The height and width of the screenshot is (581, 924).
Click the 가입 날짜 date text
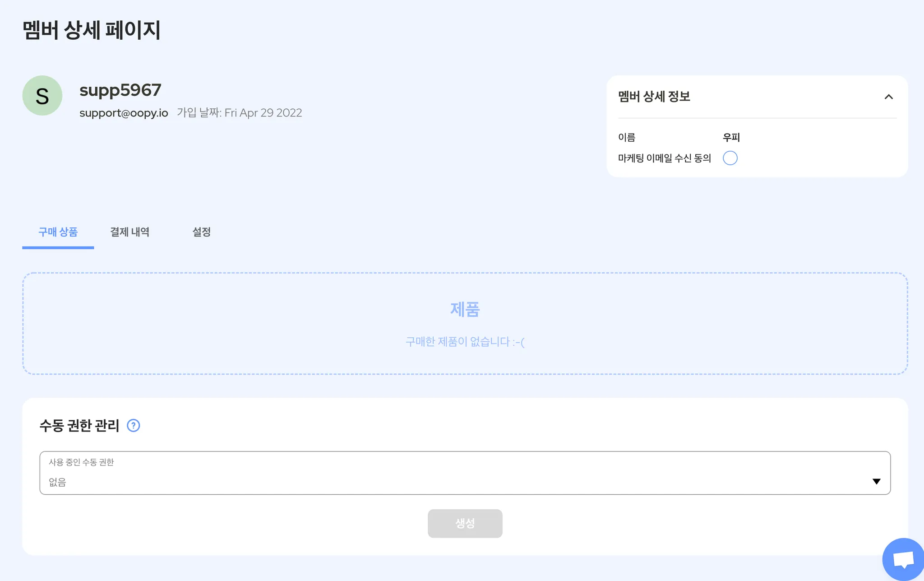point(239,113)
